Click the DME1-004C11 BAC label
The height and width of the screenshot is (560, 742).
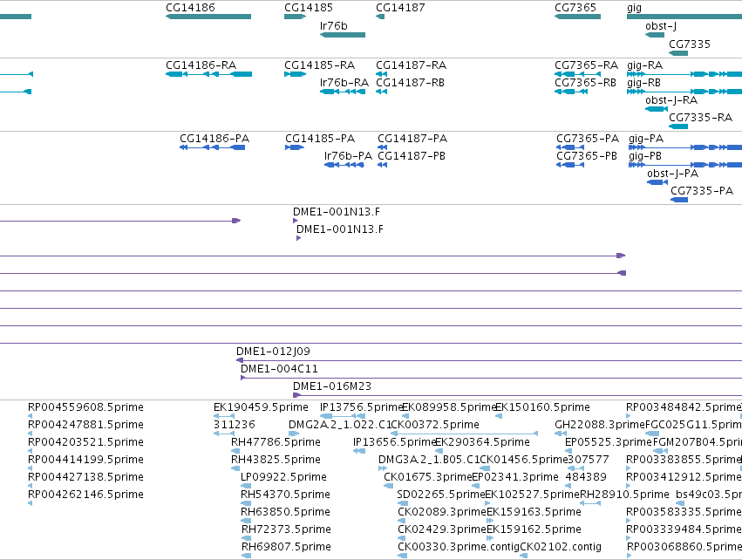click(x=279, y=369)
